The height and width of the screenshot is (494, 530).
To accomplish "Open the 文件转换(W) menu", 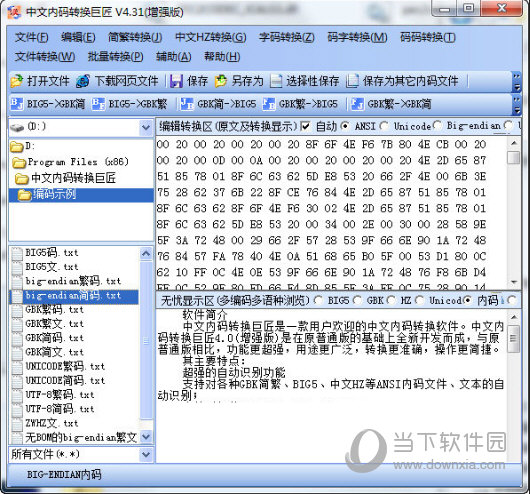I will (45, 56).
